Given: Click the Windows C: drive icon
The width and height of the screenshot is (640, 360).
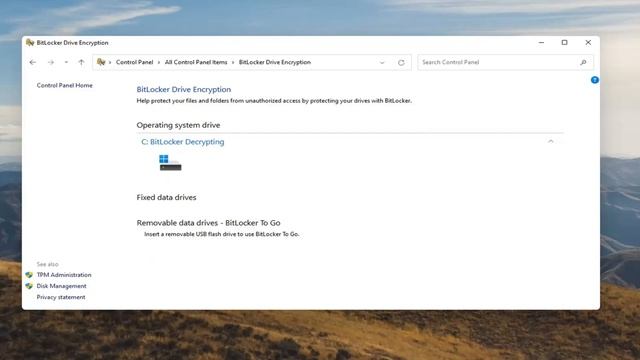Looking at the screenshot, I should click(170, 162).
